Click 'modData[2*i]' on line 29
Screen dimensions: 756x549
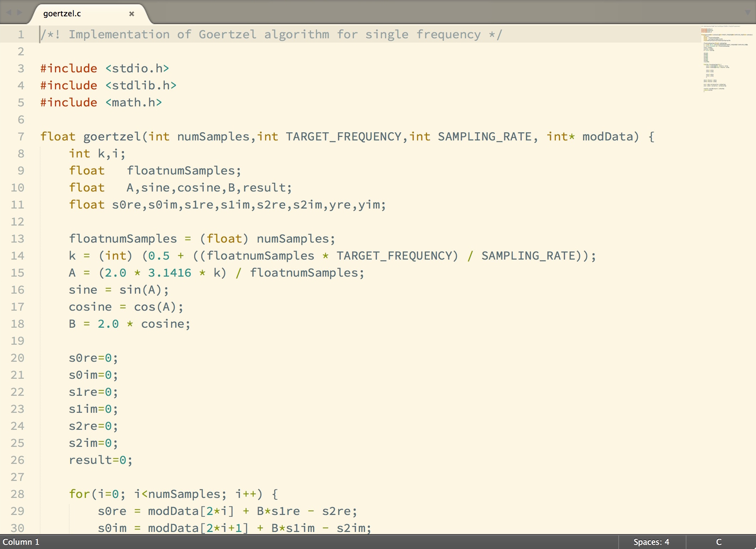[x=191, y=511]
